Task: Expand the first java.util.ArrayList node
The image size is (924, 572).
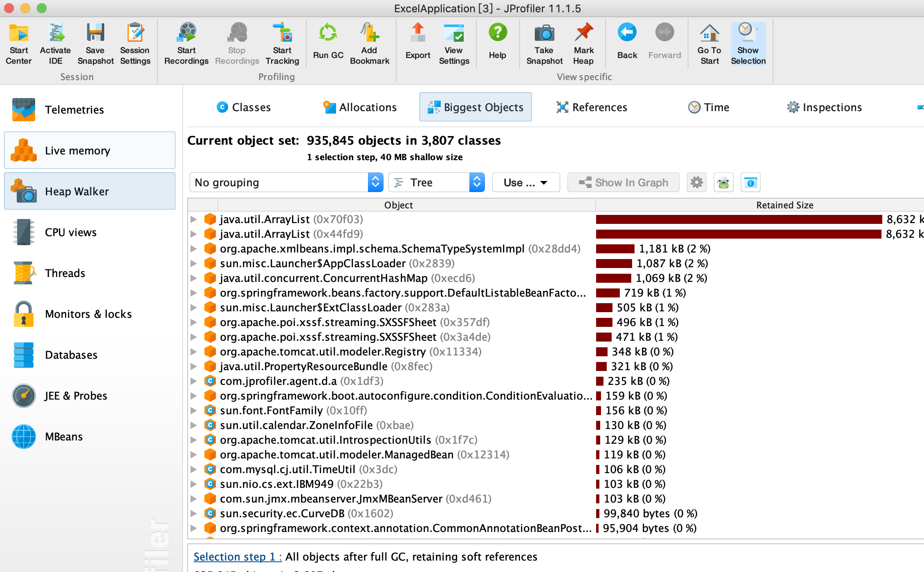Action: [x=194, y=219]
